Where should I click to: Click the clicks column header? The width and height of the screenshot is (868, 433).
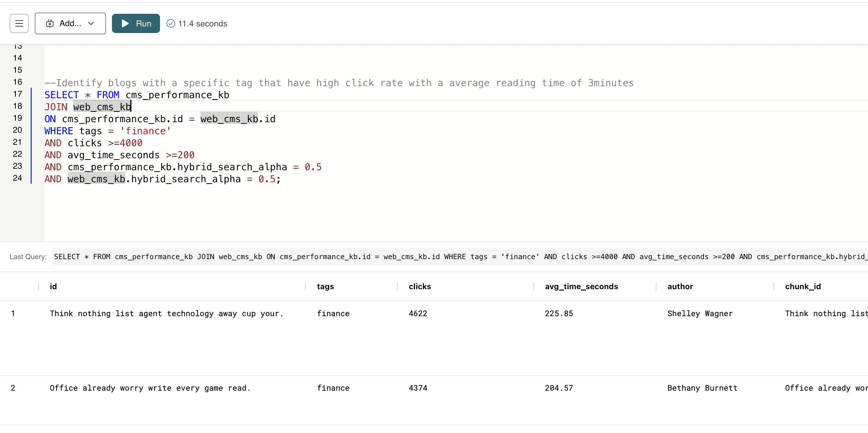(x=420, y=286)
